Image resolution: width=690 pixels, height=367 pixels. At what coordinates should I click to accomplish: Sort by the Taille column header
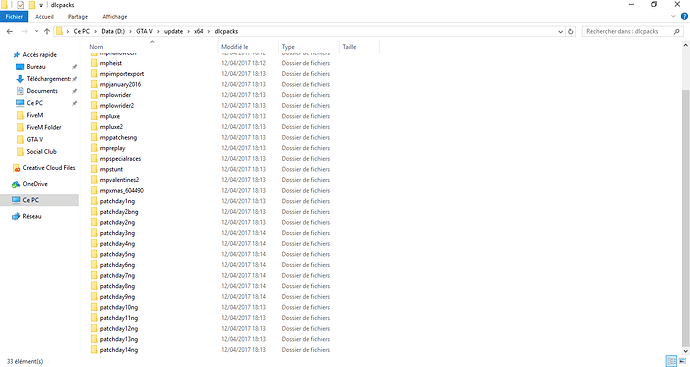coord(349,47)
